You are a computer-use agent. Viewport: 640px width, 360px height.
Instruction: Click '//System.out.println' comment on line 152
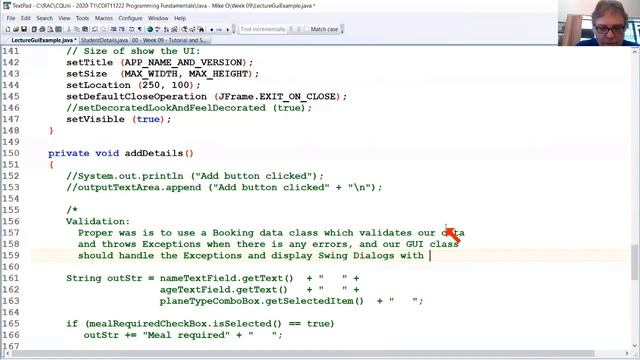(x=125, y=176)
